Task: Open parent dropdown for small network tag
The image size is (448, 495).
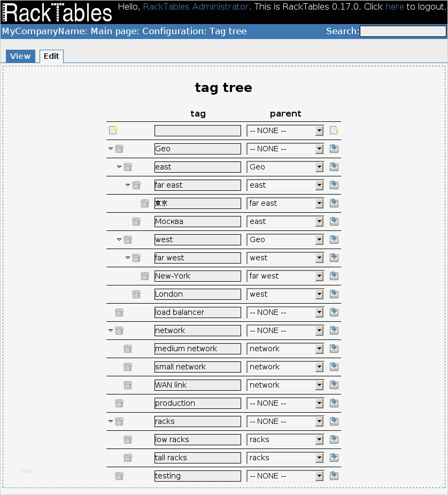Action: click(x=285, y=367)
